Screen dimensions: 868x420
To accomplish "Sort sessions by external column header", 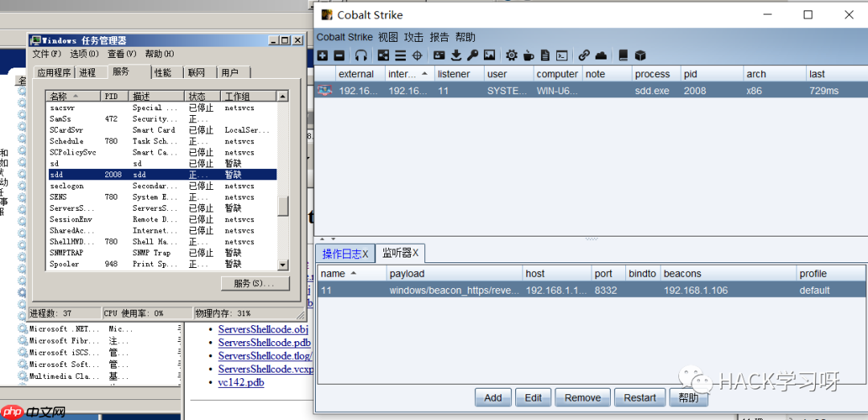I will click(360, 74).
